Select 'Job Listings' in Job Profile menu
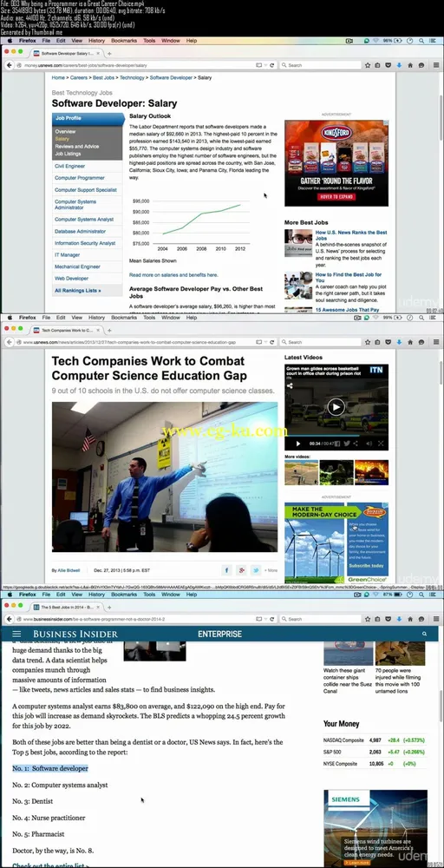The width and height of the screenshot is (444, 868). click(x=68, y=154)
